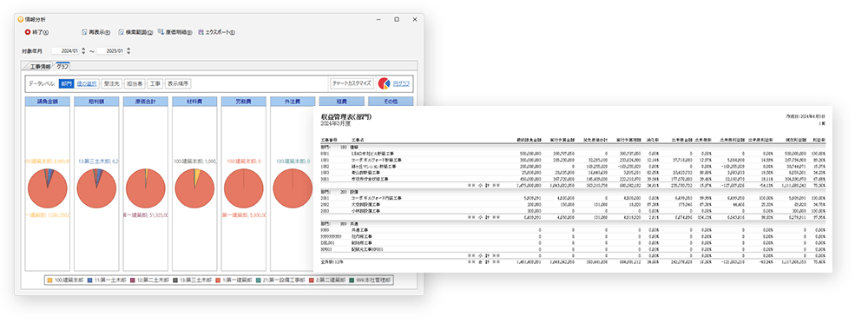Increase the end month with up arrow

click(128, 49)
